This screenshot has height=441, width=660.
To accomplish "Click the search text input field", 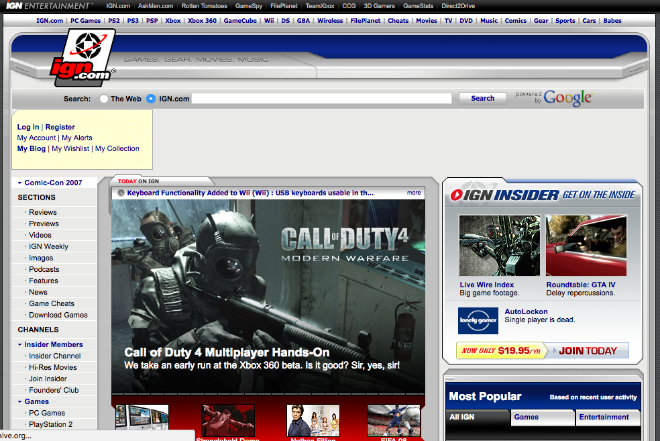I will 323,99.
